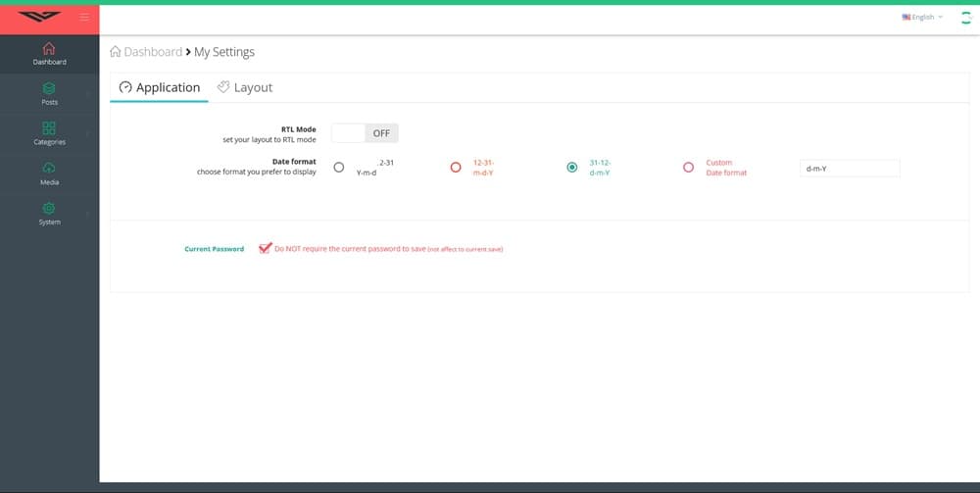Click the My Settings breadcrumb text
The image size is (980, 493).
click(224, 52)
